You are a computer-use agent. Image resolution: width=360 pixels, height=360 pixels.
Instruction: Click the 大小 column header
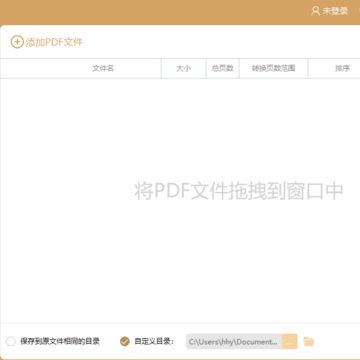tap(183, 68)
